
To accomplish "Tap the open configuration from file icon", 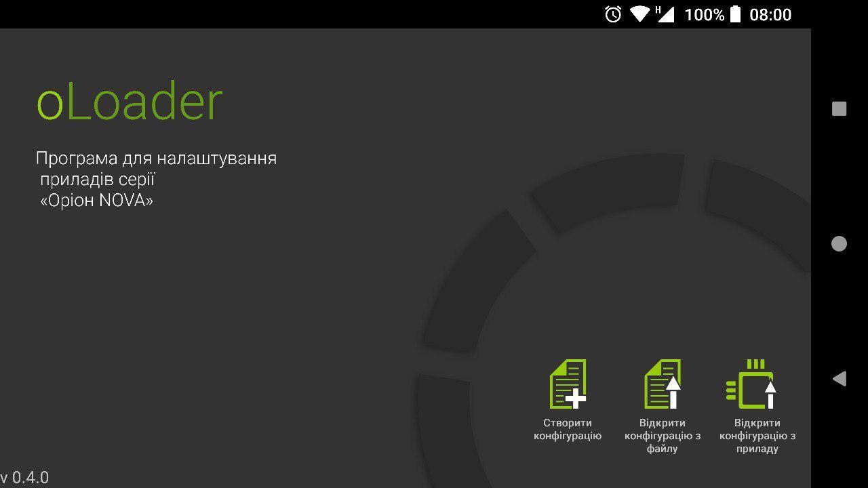I will [663, 384].
